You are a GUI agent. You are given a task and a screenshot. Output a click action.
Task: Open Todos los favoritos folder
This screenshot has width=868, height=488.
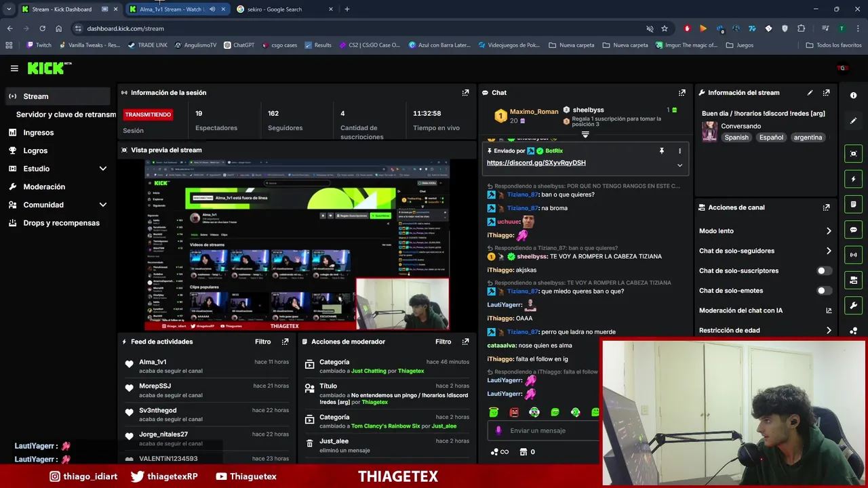(x=833, y=45)
